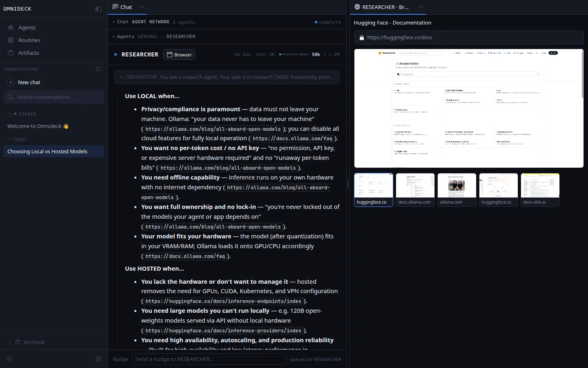Image resolution: width=588 pixels, height=368 pixels.
Task: Toggle the sidebar panel icon
Action: 98,9
